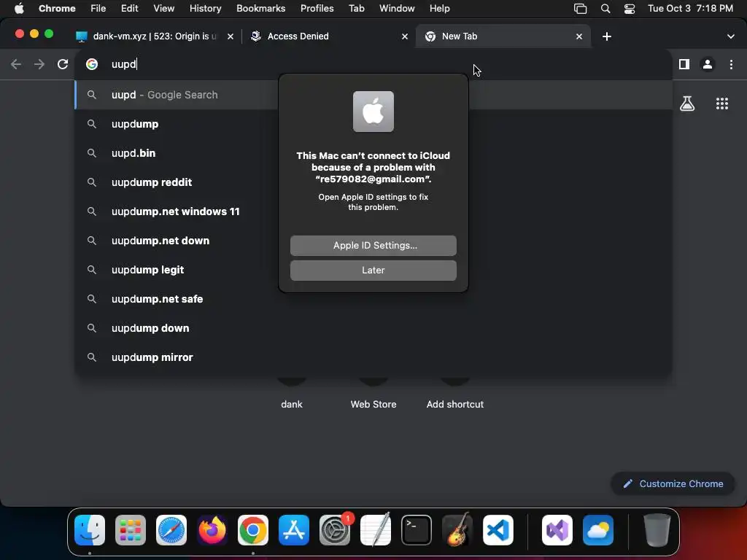This screenshot has width=747, height=560.
Task: Open Visual Studio Code blue dock icon
Action: click(x=498, y=530)
